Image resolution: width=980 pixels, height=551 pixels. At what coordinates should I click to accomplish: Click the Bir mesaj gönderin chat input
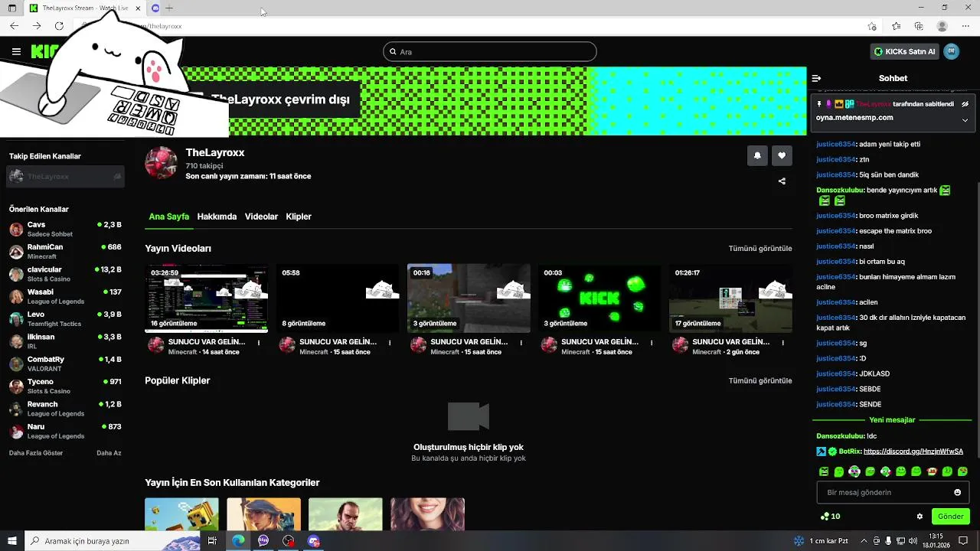(893, 492)
